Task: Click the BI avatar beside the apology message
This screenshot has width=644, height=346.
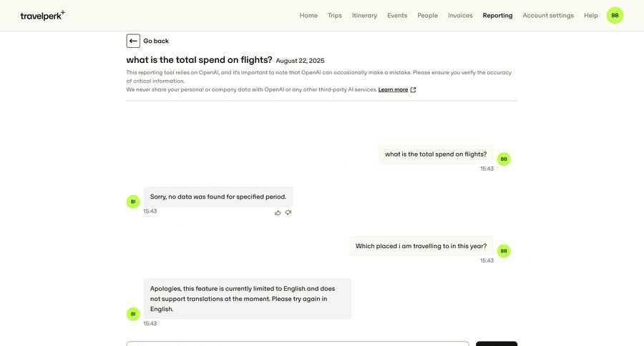Action: (x=133, y=314)
